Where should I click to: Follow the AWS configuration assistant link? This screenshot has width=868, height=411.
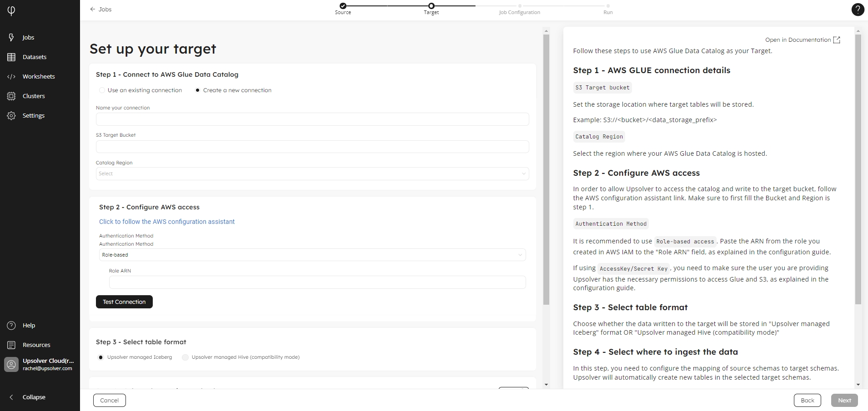tap(167, 222)
